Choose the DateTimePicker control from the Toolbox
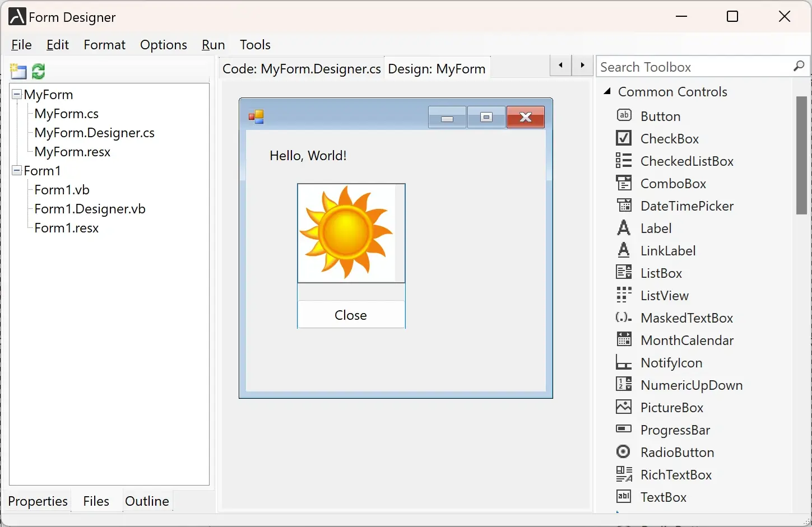 click(x=686, y=206)
